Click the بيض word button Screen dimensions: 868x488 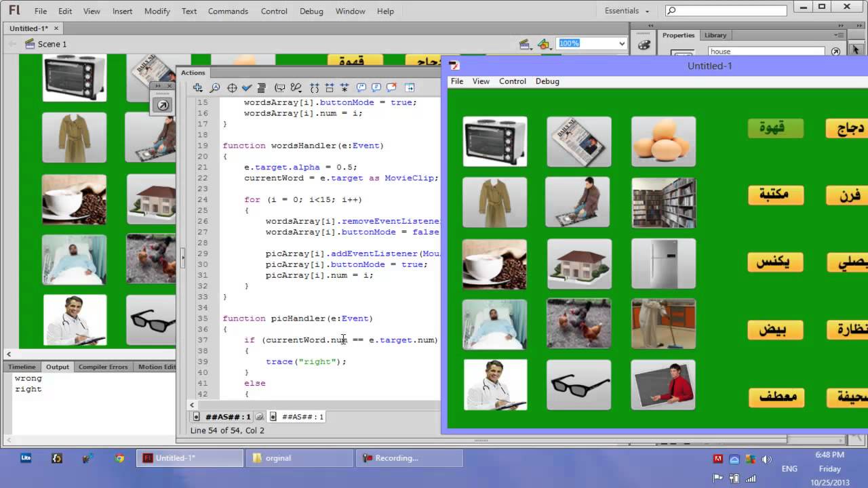tap(776, 330)
